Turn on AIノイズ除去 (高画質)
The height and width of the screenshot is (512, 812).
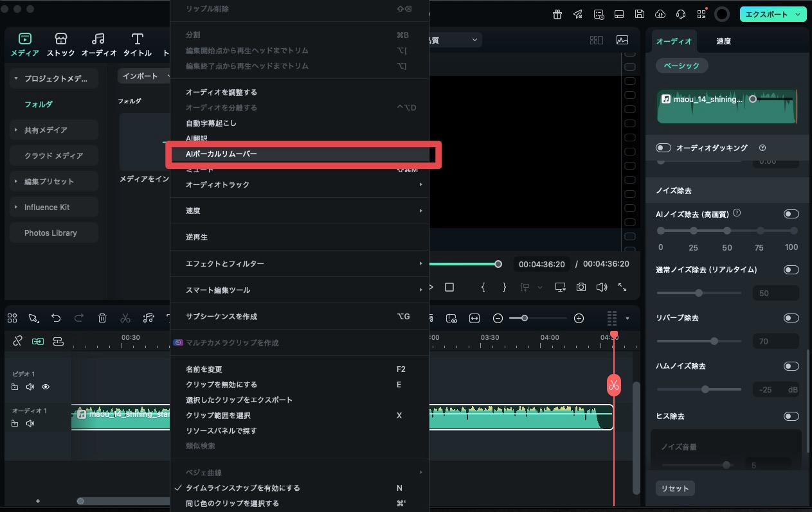791,213
